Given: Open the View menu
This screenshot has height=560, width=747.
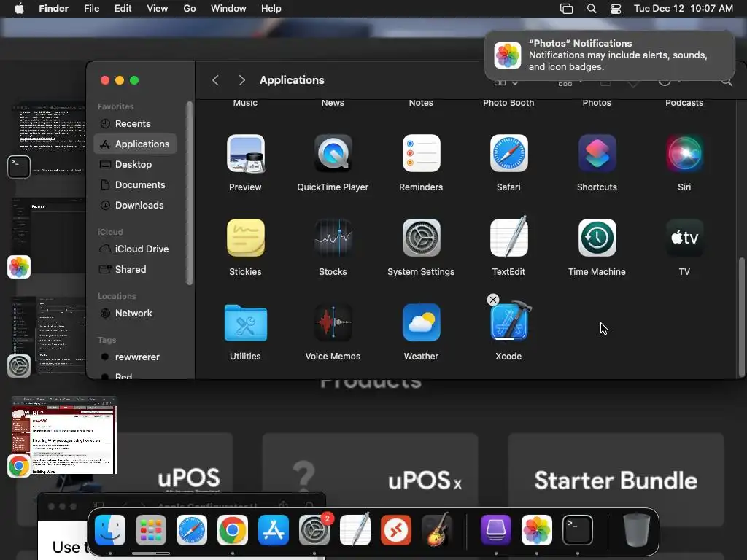Looking at the screenshot, I should coord(158,9).
